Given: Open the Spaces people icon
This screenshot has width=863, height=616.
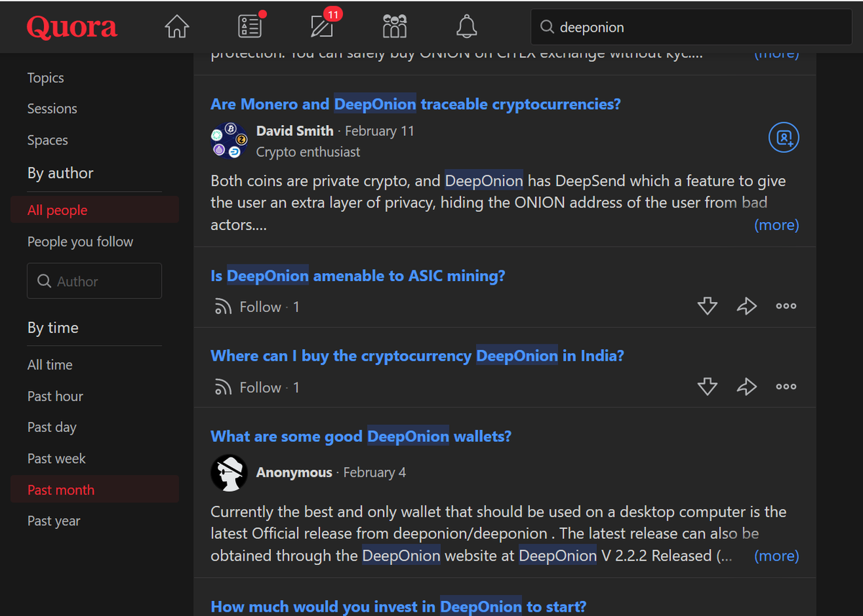Looking at the screenshot, I should [394, 27].
